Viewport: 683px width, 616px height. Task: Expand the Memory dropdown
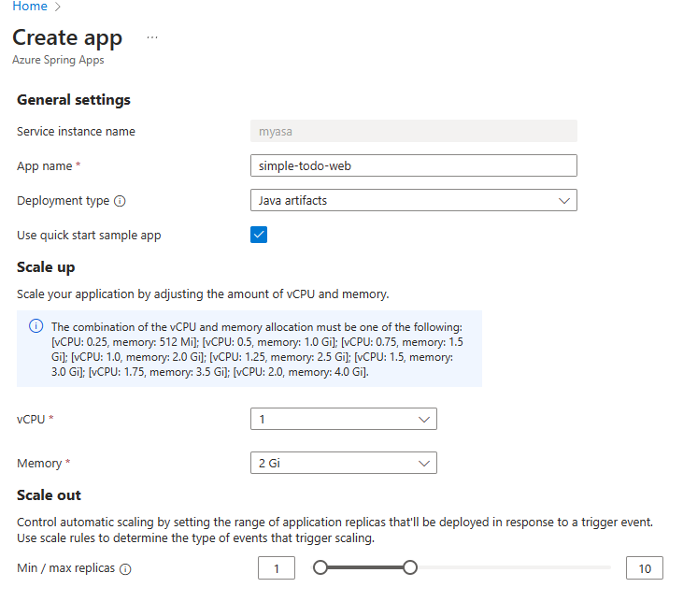click(343, 463)
